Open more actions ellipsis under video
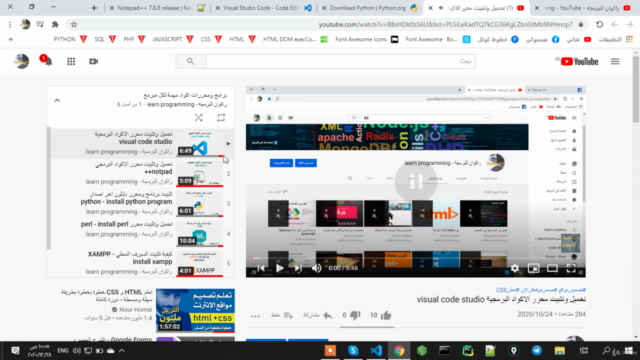Viewport: 640px width, 360px height. point(255,316)
